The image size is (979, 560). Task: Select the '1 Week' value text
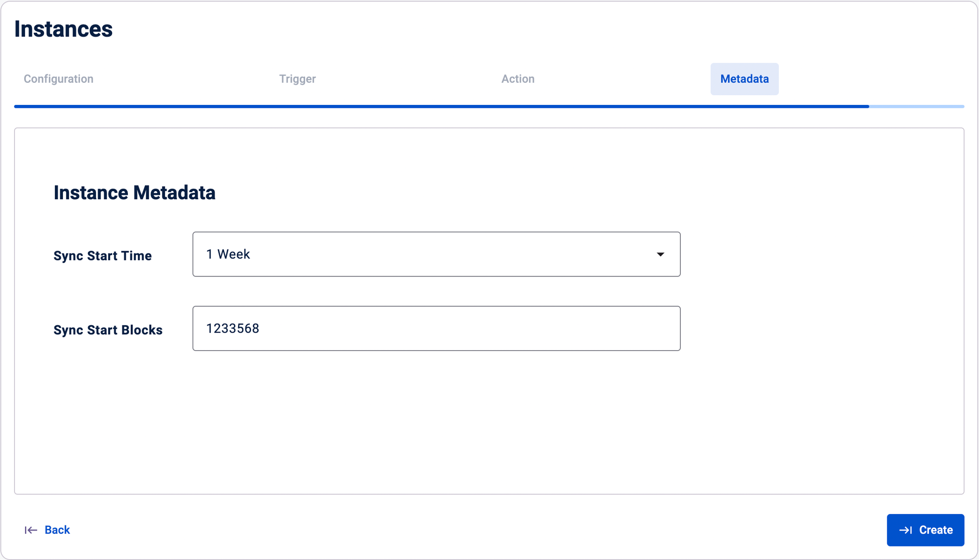pos(228,254)
